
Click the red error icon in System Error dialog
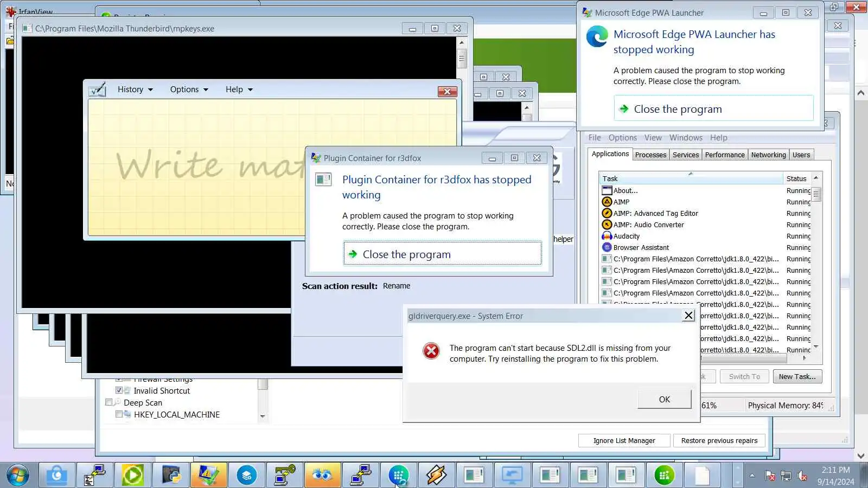[431, 351]
